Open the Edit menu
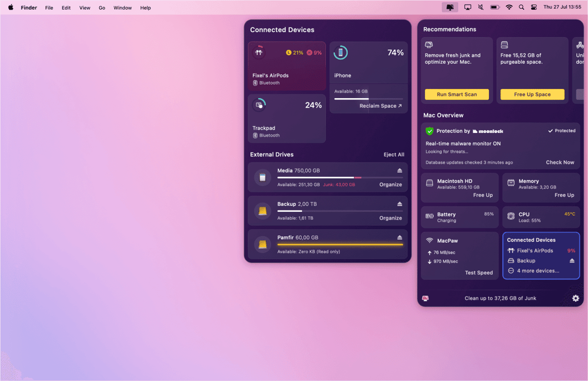This screenshot has height=381, width=588. (66, 8)
